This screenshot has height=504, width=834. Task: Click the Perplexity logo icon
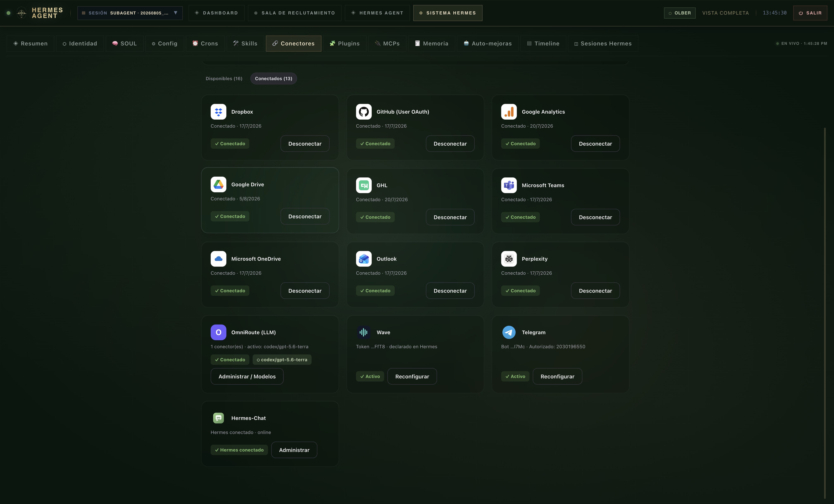pyautogui.click(x=509, y=259)
